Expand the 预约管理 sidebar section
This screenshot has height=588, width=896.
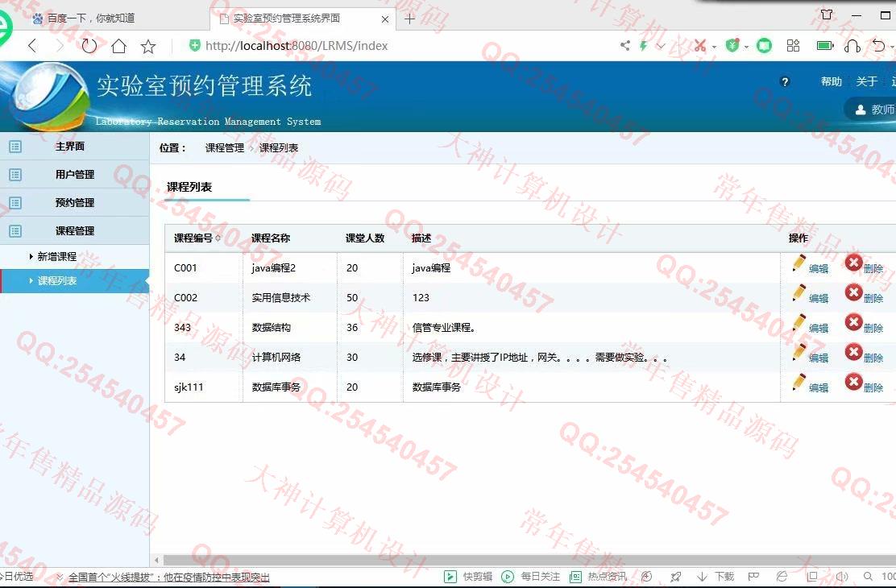click(x=74, y=203)
